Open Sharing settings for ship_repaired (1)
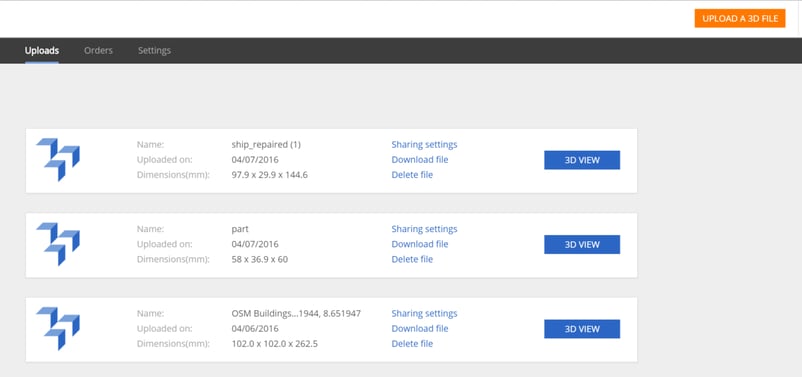This screenshot has width=802, height=377. pos(425,144)
